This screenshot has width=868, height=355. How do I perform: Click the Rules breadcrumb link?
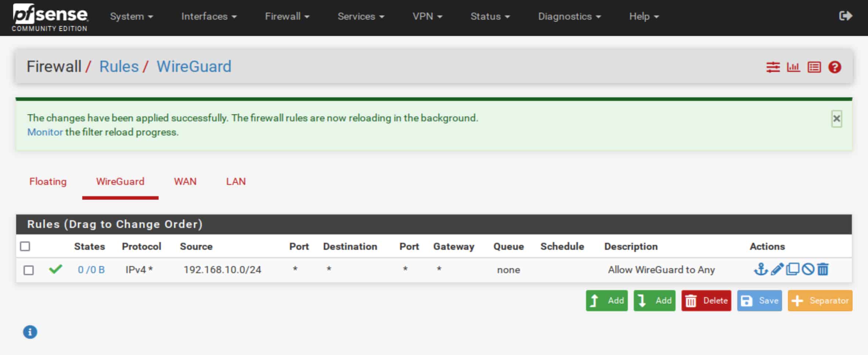(x=119, y=67)
